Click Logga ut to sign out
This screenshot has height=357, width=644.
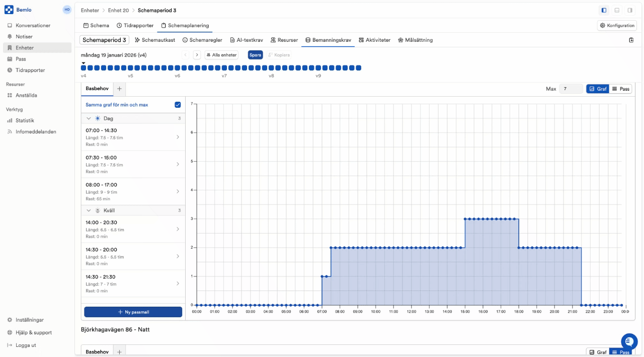(x=26, y=345)
